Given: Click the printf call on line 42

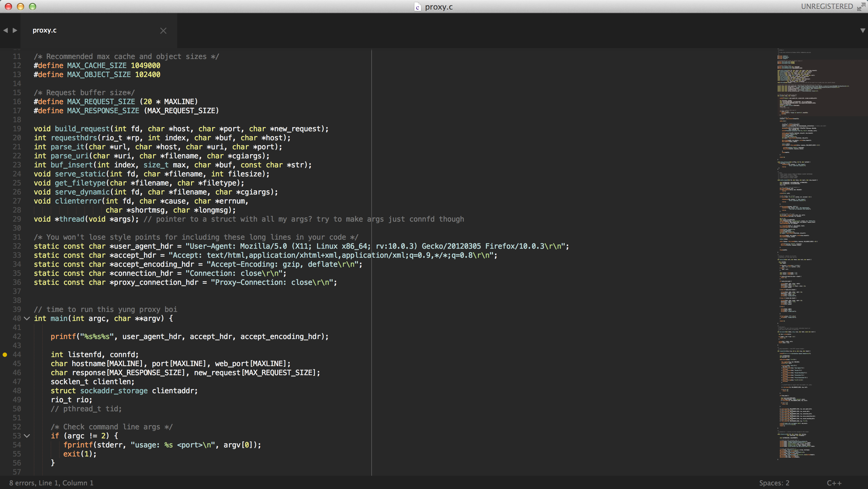Looking at the screenshot, I should click(x=190, y=337).
